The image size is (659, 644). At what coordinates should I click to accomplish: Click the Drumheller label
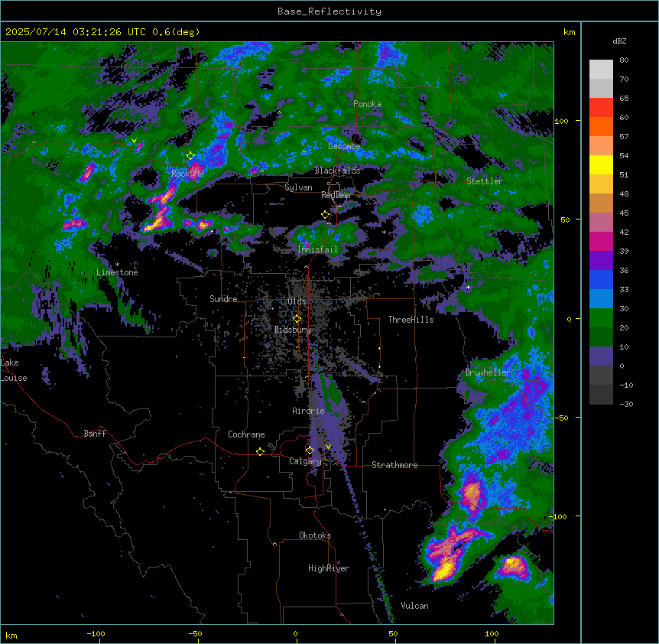(x=488, y=372)
